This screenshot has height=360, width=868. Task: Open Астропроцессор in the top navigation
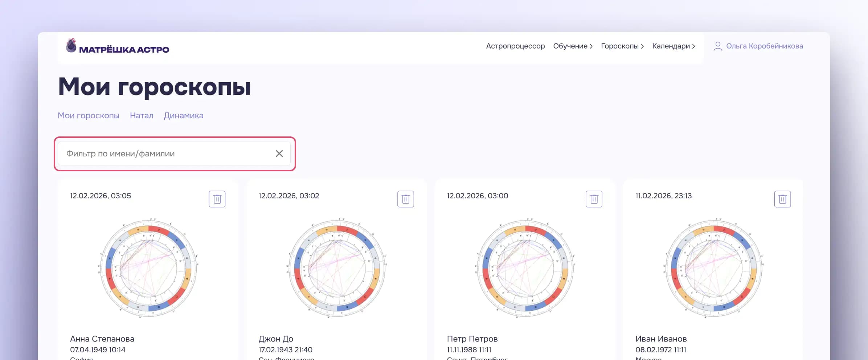[x=515, y=46]
